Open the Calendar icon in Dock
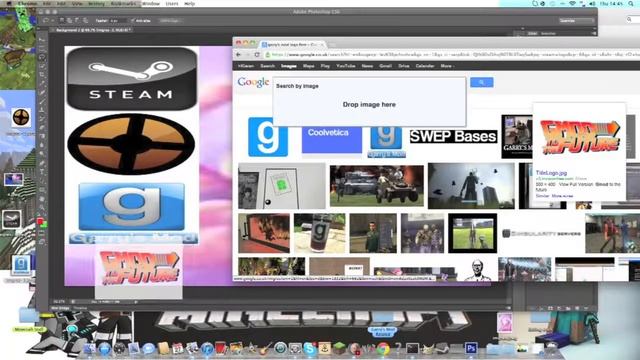The height and width of the screenshot is (360, 640). (178, 349)
